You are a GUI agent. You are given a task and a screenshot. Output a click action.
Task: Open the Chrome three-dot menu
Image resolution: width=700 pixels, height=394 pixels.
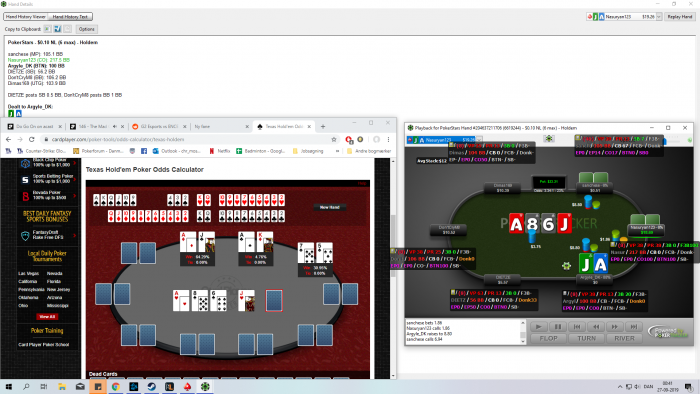388,139
